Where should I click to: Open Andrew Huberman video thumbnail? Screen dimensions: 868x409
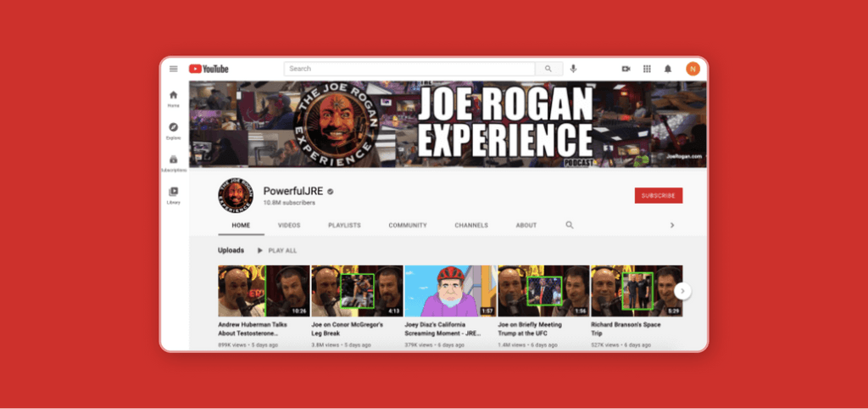click(264, 291)
